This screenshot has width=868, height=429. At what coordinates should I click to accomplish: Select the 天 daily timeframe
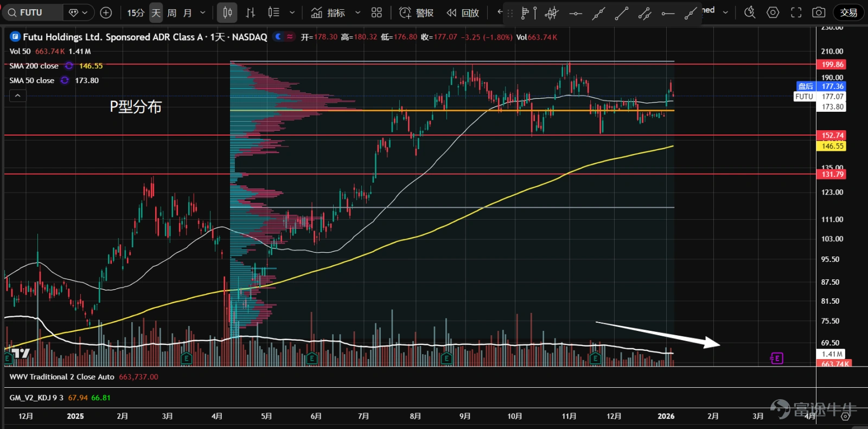coord(156,12)
